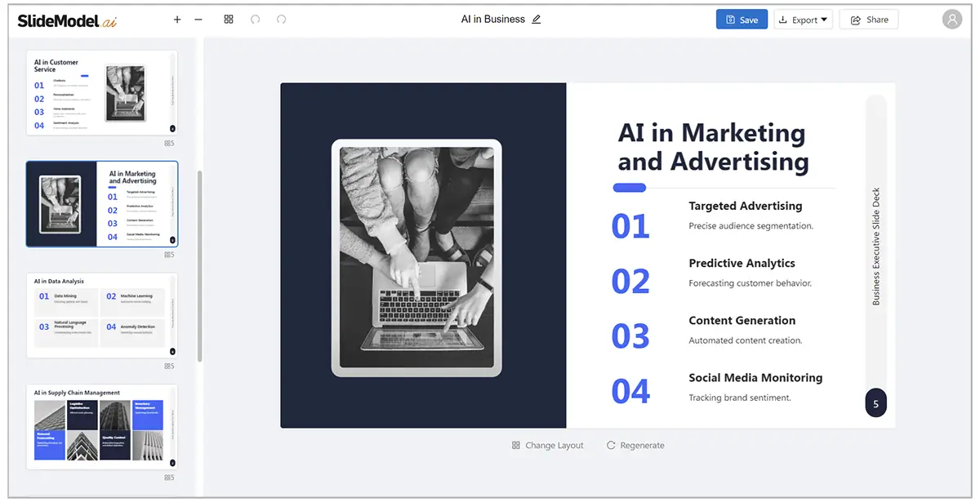Click the text Precise audience segmentation
Viewport: 980px width, 502px height.
click(x=751, y=226)
